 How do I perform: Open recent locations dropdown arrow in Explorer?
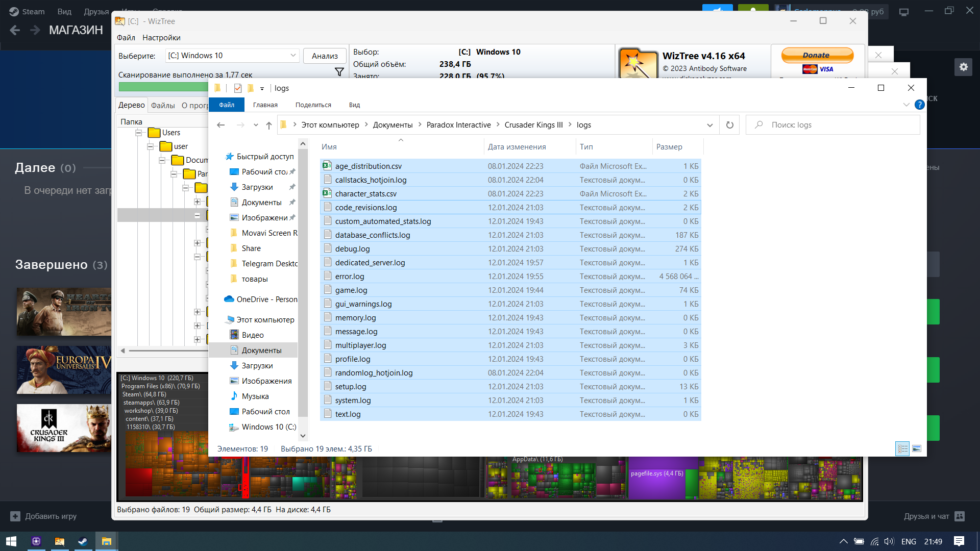[x=256, y=125]
